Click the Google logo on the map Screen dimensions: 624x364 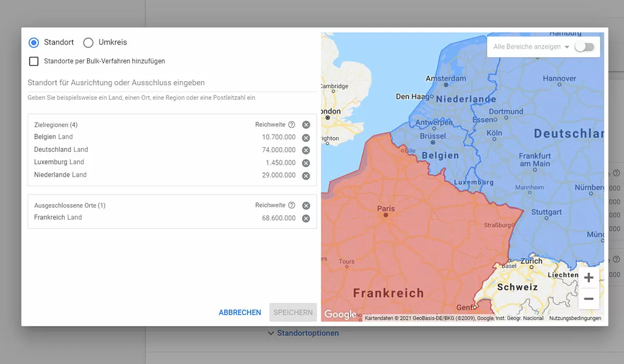click(x=340, y=314)
